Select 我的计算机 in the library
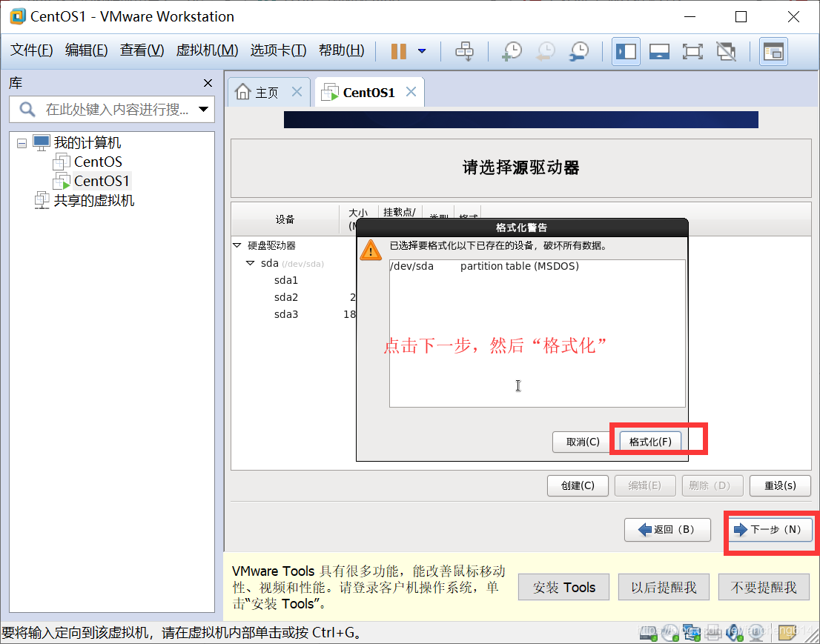 87,143
